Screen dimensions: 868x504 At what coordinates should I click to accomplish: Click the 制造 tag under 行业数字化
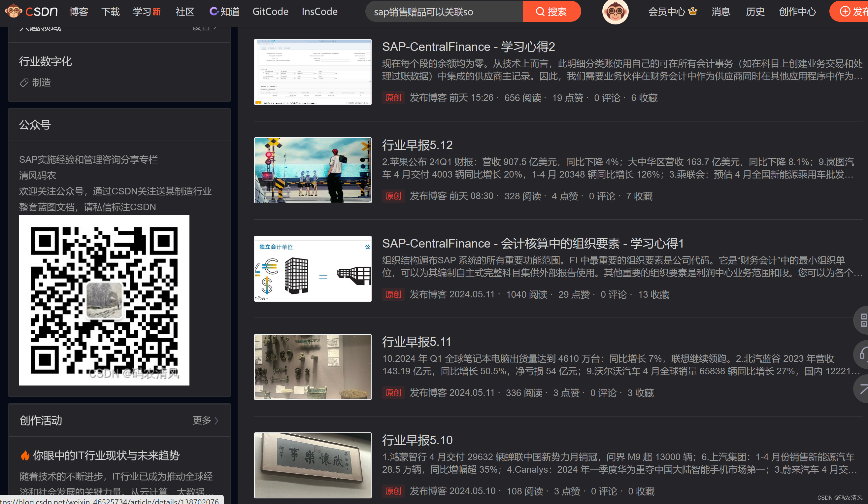35,82
